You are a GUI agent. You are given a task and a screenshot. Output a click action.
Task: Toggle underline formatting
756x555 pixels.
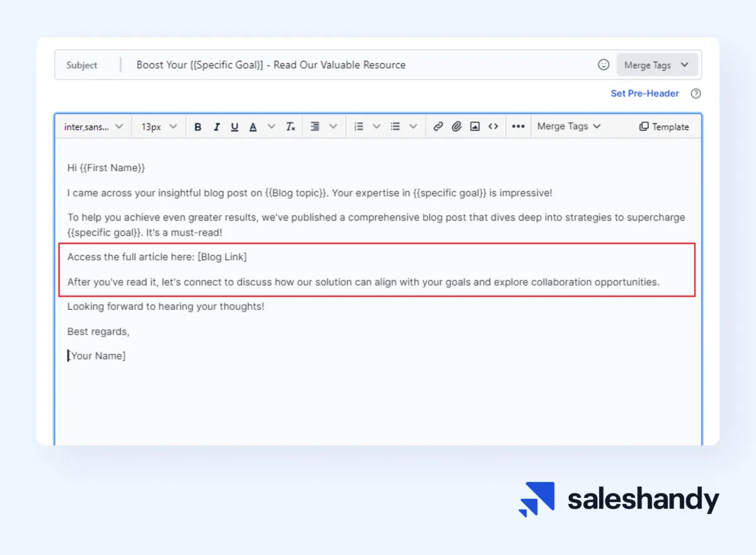234,127
